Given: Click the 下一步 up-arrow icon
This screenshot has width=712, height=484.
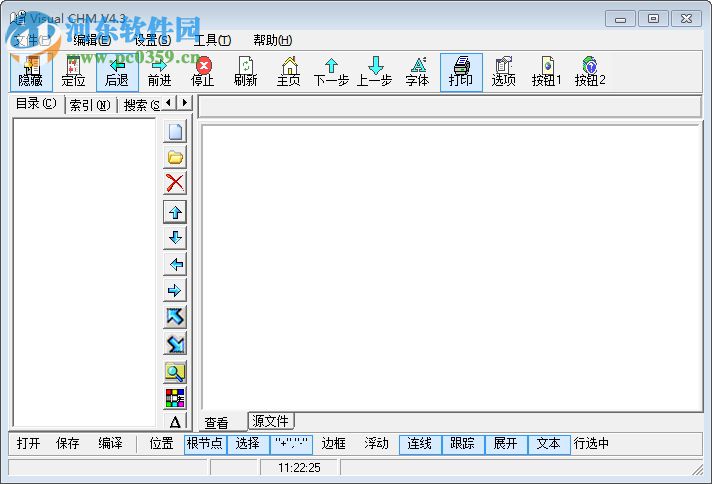Looking at the screenshot, I should 331,72.
